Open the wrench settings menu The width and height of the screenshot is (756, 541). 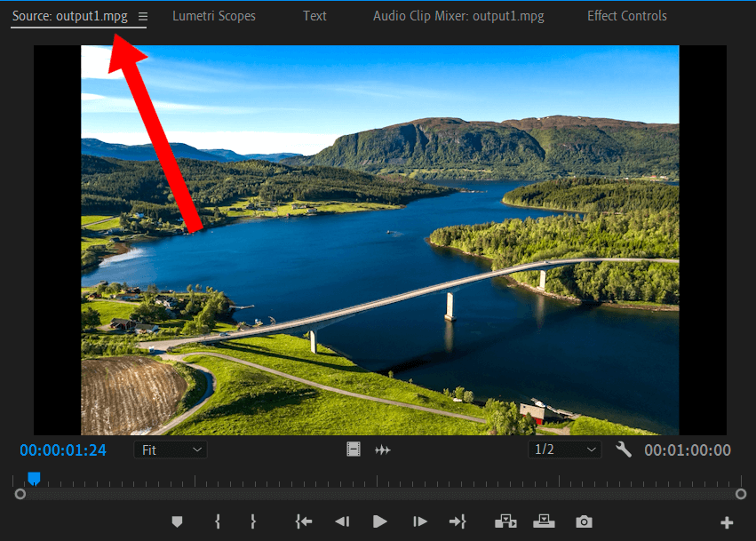624,450
